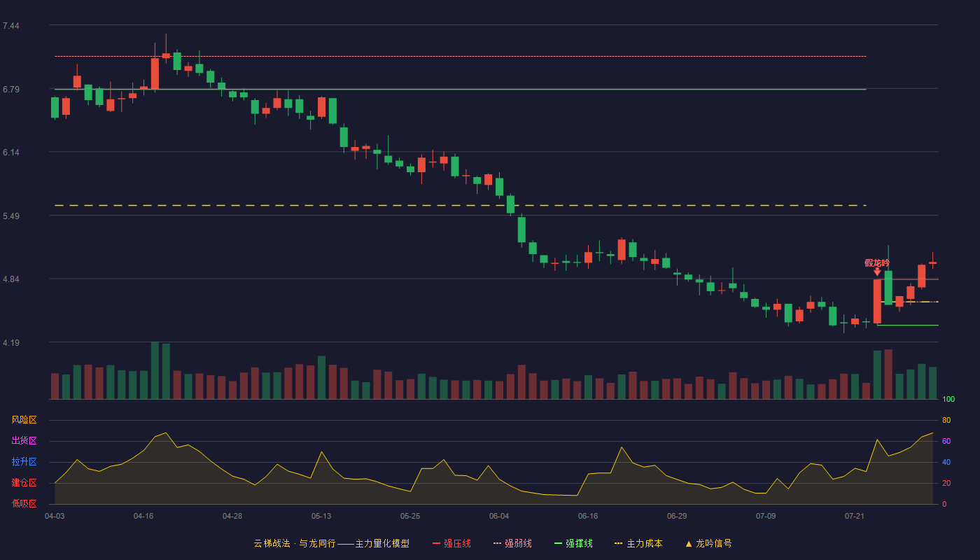980x560 pixels.
Task: Click the long green horizontal line at 6.79
Action: pos(461,90)
